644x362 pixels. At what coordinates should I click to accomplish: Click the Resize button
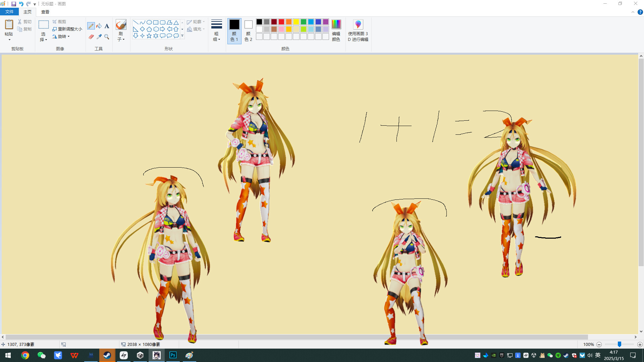(67, 29)
